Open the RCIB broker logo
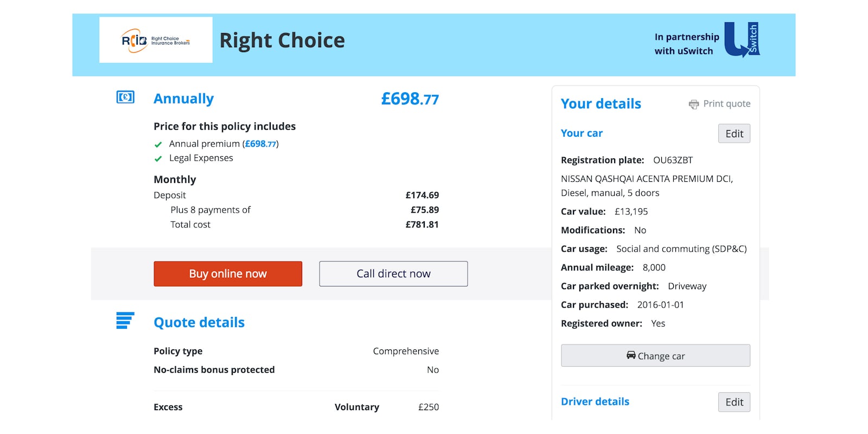 pos(156,40)
